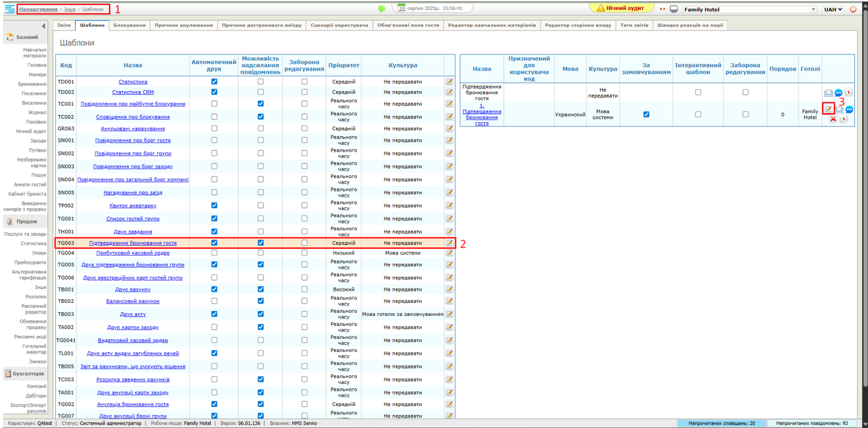Screen dimensions: 868x428
Task: Uncheck default checkbox for Ukrainian template
Action: point(646,115)
